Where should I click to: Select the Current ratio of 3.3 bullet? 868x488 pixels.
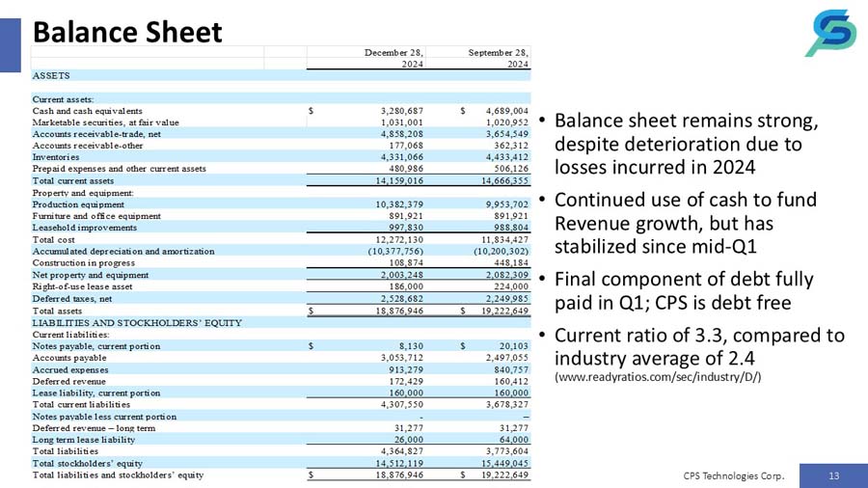click(x=699, y=347)
